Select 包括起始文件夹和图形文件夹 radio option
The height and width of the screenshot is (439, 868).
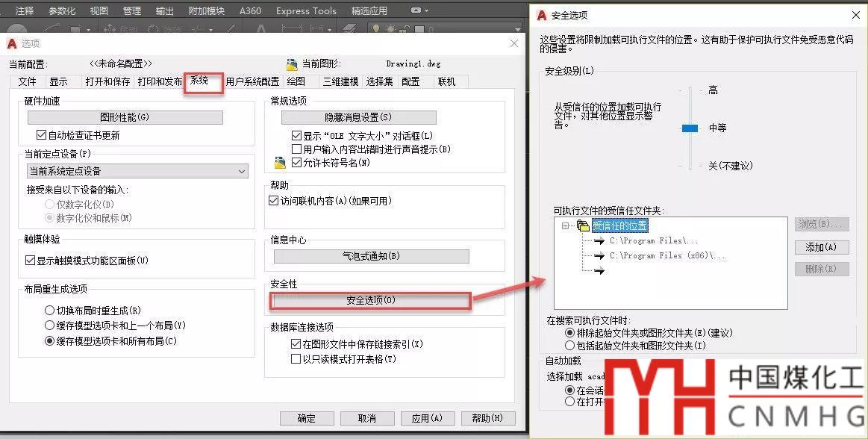coord(569,346)
